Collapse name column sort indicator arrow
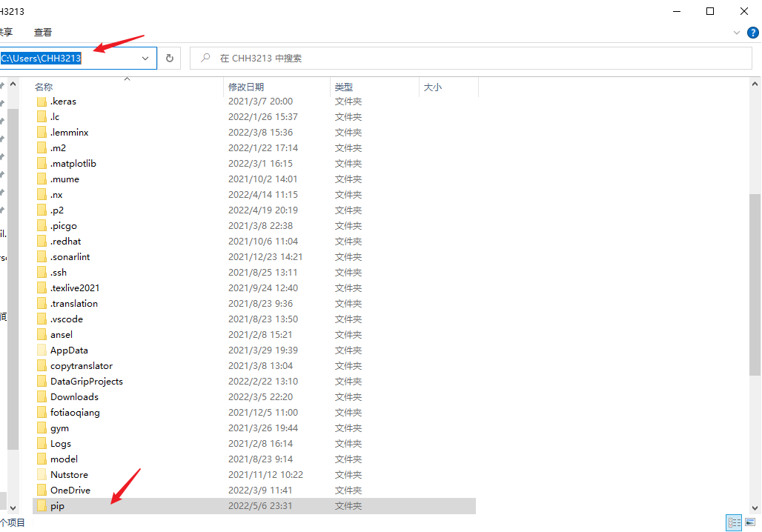762x532 pixels. (127, 79)
